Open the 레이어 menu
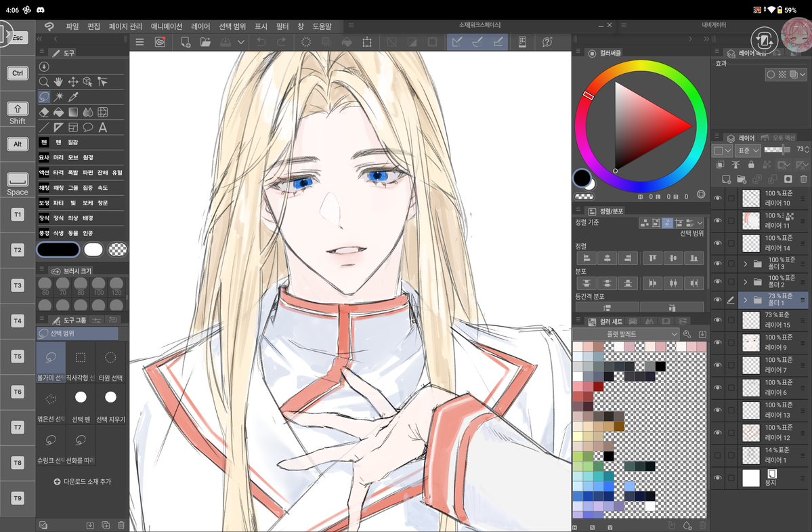Screen dimensions: 812x532 click(x=200, y=26)
